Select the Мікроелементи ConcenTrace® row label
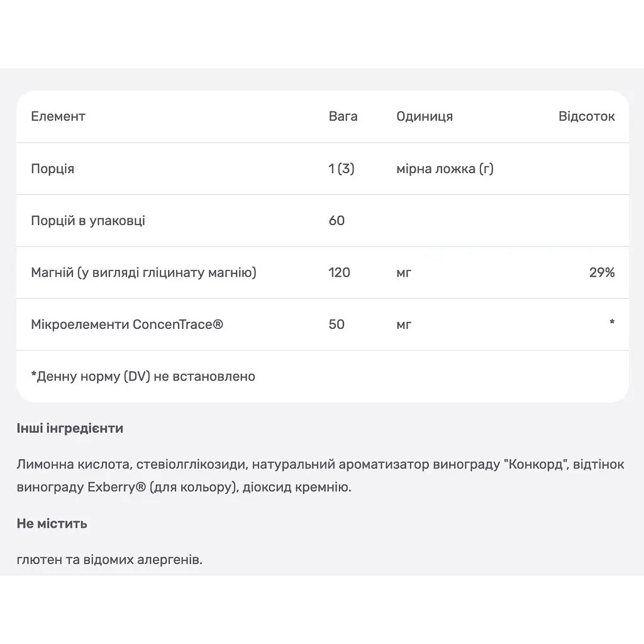Screen dimensions: 644x644 [x=127, y=325]
